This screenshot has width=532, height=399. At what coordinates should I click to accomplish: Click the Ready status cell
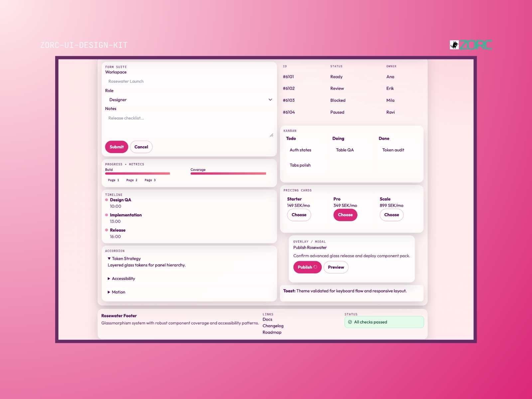(x=336, y=77)
